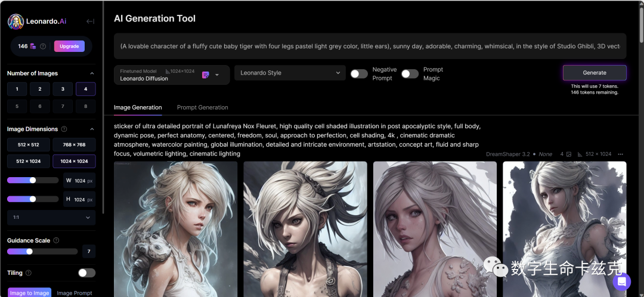
Task: Adjust the Guidance Scale slider handle
Action: pyautogui.click(x=29, y=252)
